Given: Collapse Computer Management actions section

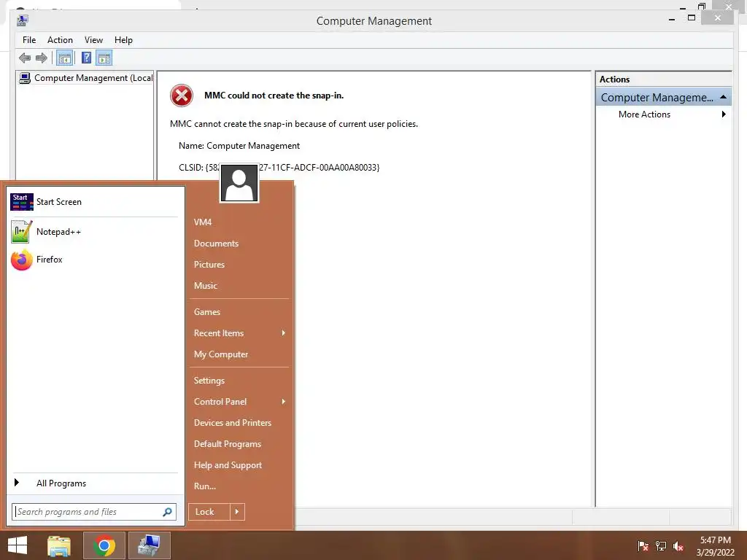Looking at the screenshot, I should [x=723, y=97].
